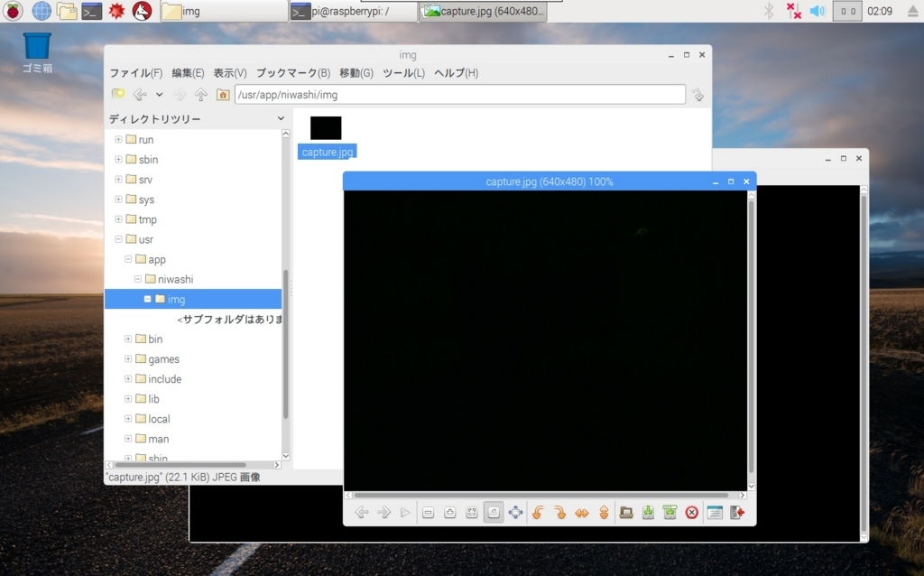This screenshot has width=924, height=576.
Task: Open the 編集(E) menu
Action: tap(188, 73)
